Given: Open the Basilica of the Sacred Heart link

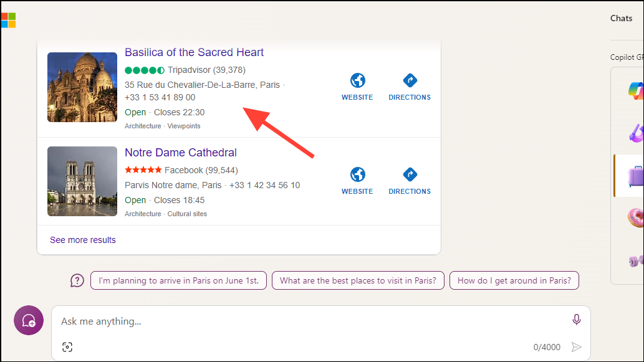Looking at the screenshot, I should coord(194,52).
